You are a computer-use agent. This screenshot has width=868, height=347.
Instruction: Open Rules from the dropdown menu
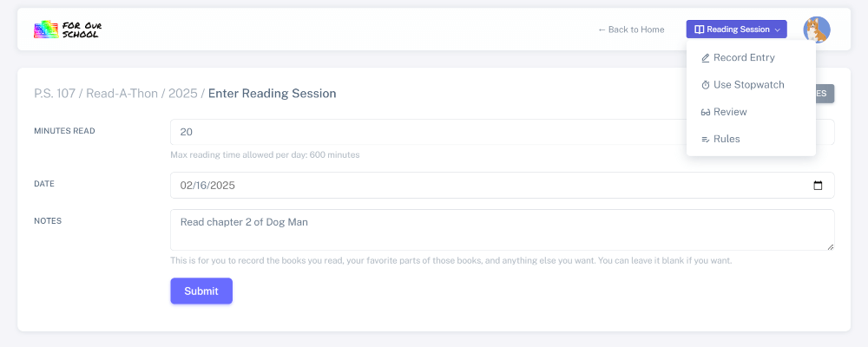click(727, 139)
